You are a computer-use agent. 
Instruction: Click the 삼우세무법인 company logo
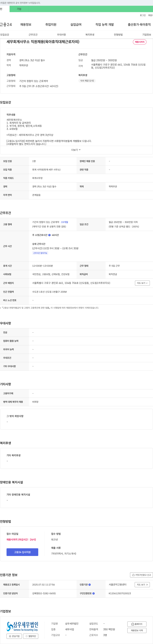tap(22, 626)
